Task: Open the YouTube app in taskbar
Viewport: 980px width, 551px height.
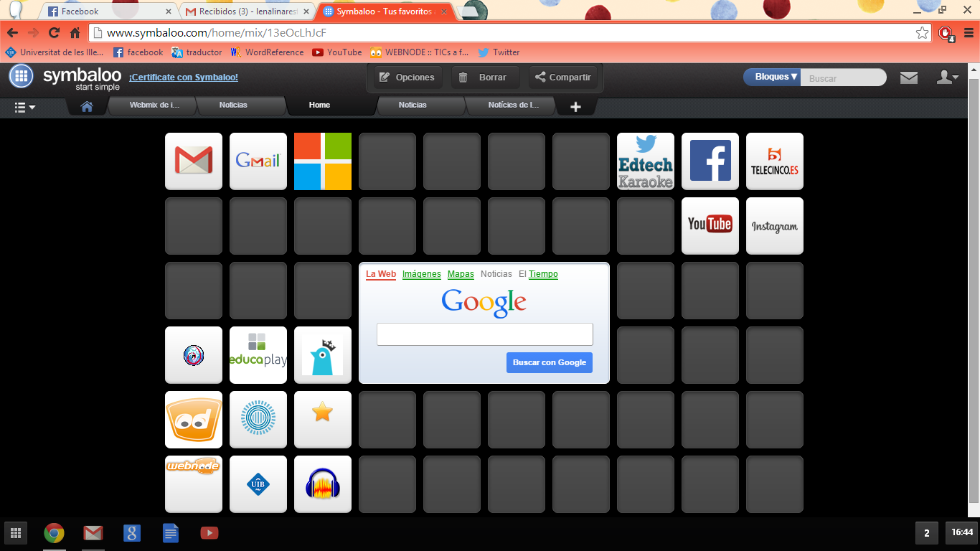Action: 209,533
